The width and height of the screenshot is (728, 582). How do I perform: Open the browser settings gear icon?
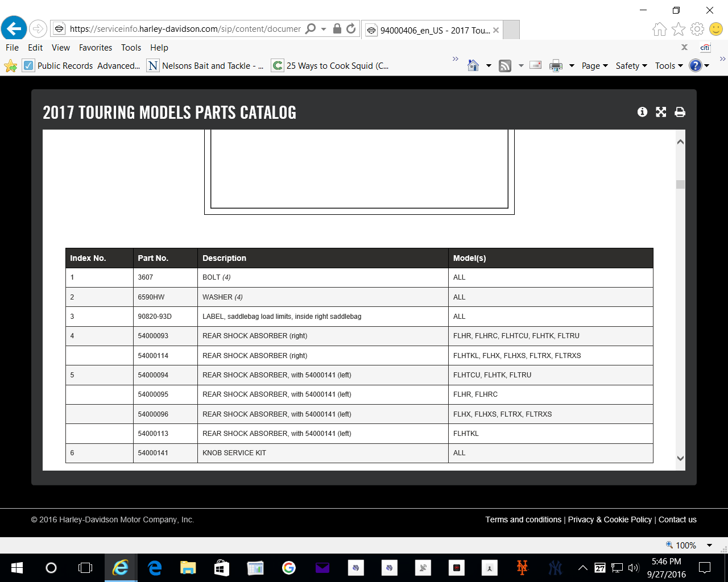[697, 29]
